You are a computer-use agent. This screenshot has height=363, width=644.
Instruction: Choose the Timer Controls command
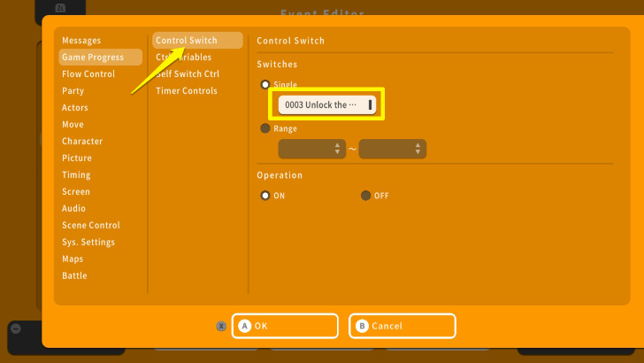pos(187,91)
